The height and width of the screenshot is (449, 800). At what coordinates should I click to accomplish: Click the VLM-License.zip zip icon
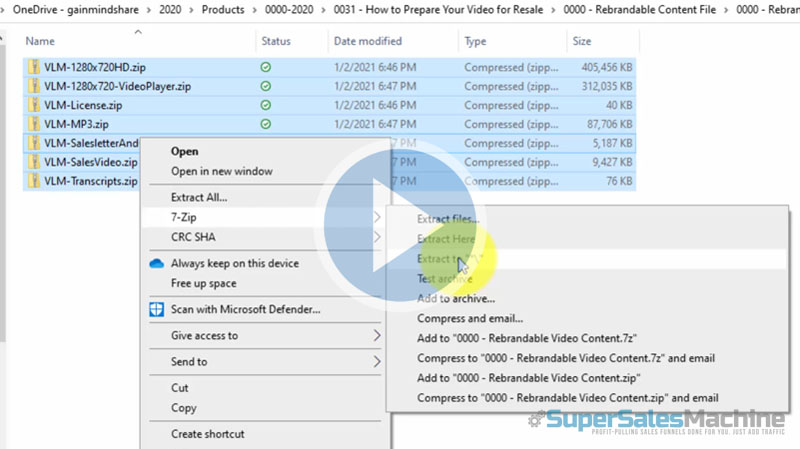point(34,105)
